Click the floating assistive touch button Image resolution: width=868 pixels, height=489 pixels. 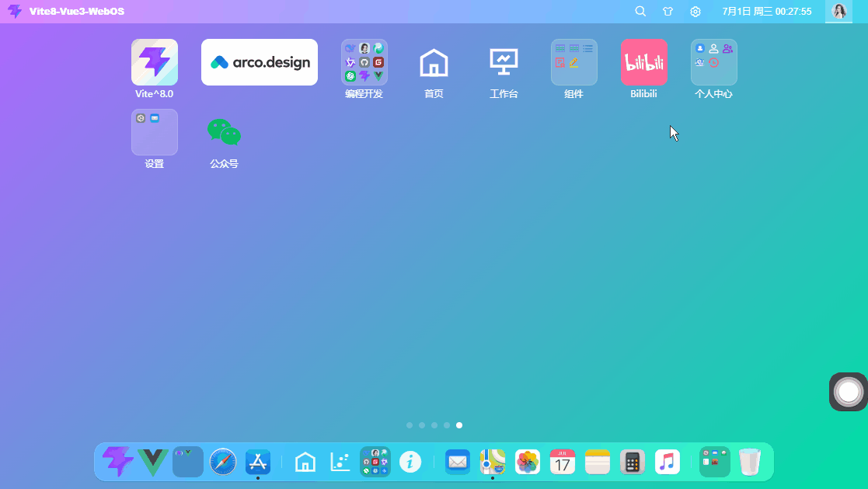click(848, 392)
